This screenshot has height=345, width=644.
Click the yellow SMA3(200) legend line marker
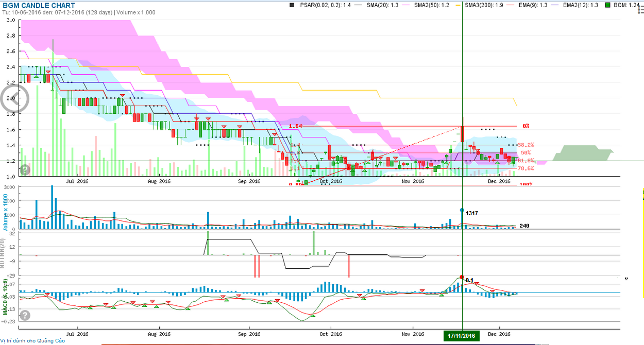coord(457,5)
